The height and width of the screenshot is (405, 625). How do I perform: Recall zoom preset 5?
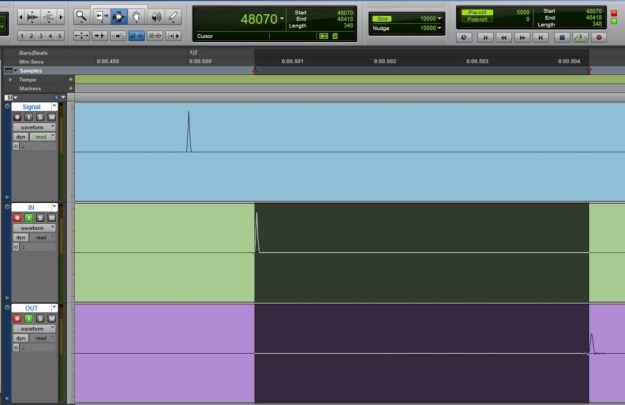pos(60,36)
